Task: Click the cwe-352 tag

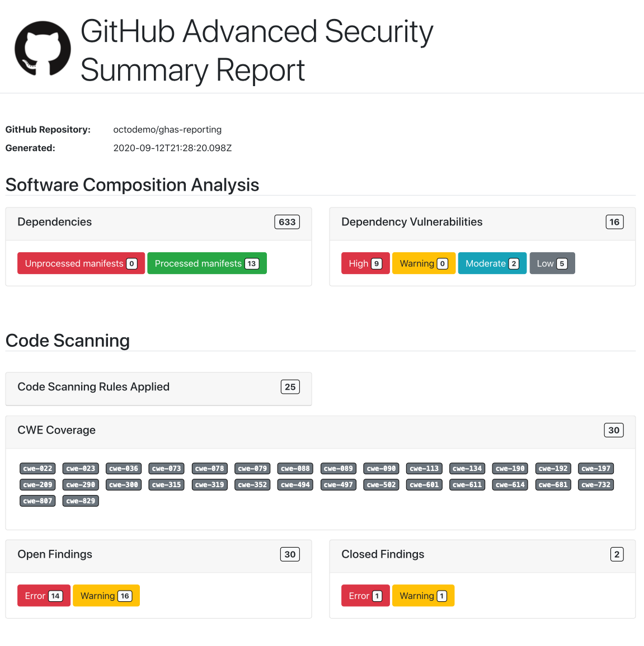Action: click(x=252, y=484)
